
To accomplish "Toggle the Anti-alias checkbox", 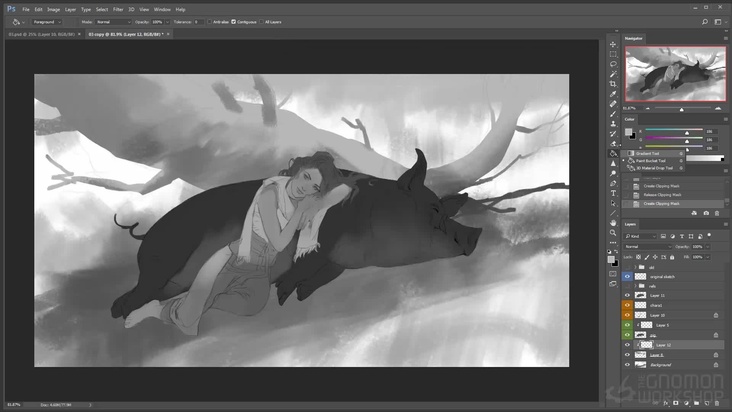I will point(210,22).
